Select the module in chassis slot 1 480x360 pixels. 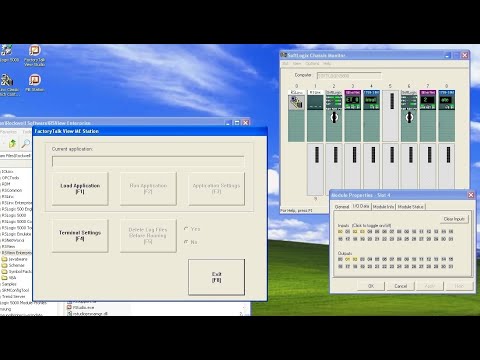(315, 116)
